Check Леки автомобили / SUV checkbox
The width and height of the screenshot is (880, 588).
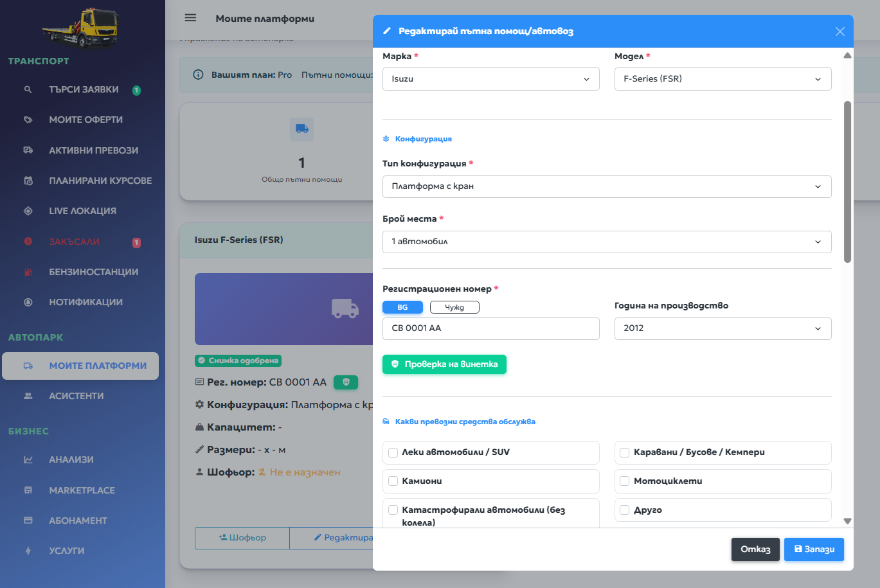(393, 452)
